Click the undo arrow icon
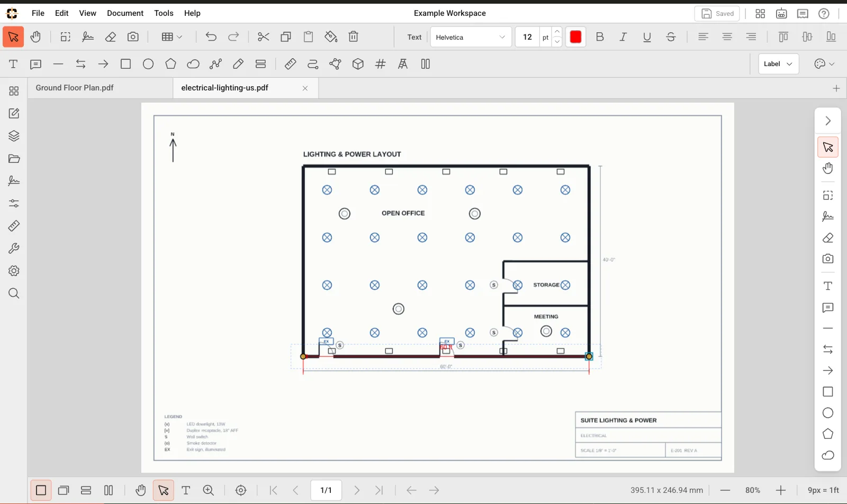The height and width of the screenshot is (504, 847). tap(211, 37)
